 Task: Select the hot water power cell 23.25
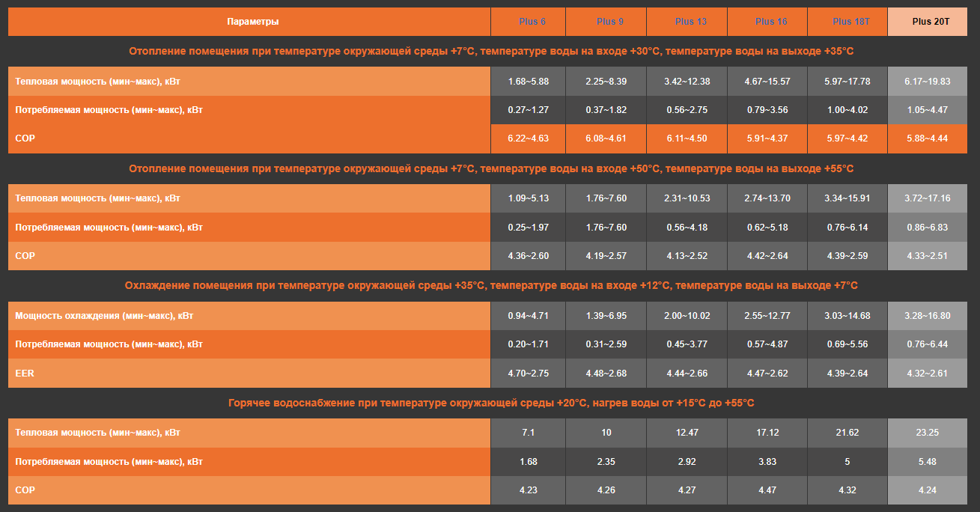927,433
